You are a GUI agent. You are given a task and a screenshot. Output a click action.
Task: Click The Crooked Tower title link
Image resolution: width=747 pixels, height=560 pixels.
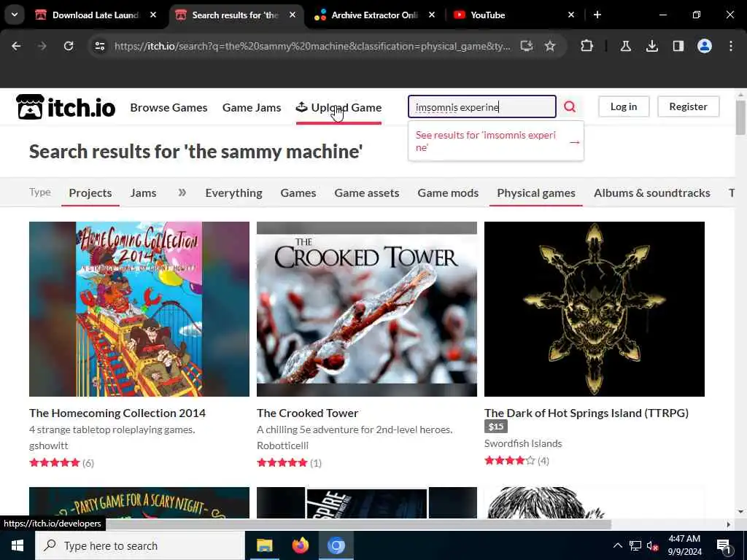[308, 413]
